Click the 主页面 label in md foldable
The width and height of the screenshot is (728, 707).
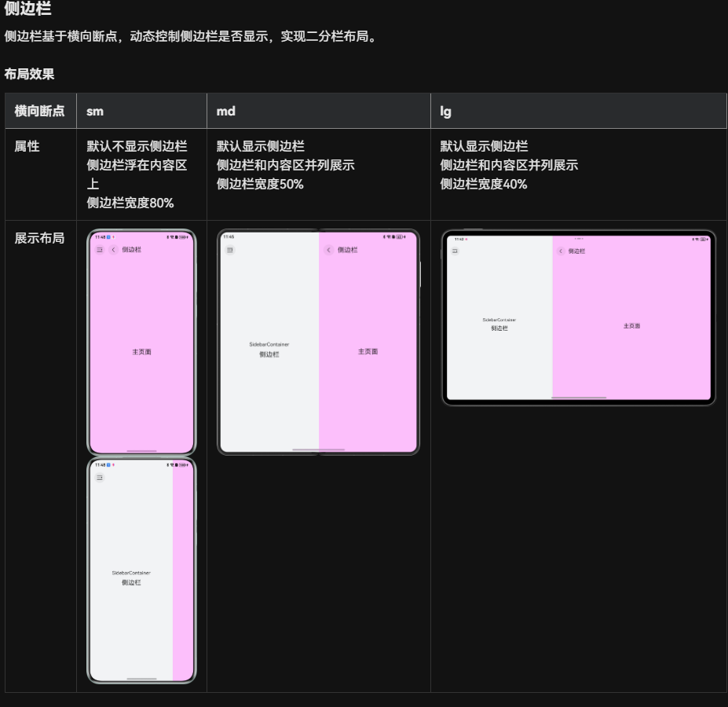point(368,351)
